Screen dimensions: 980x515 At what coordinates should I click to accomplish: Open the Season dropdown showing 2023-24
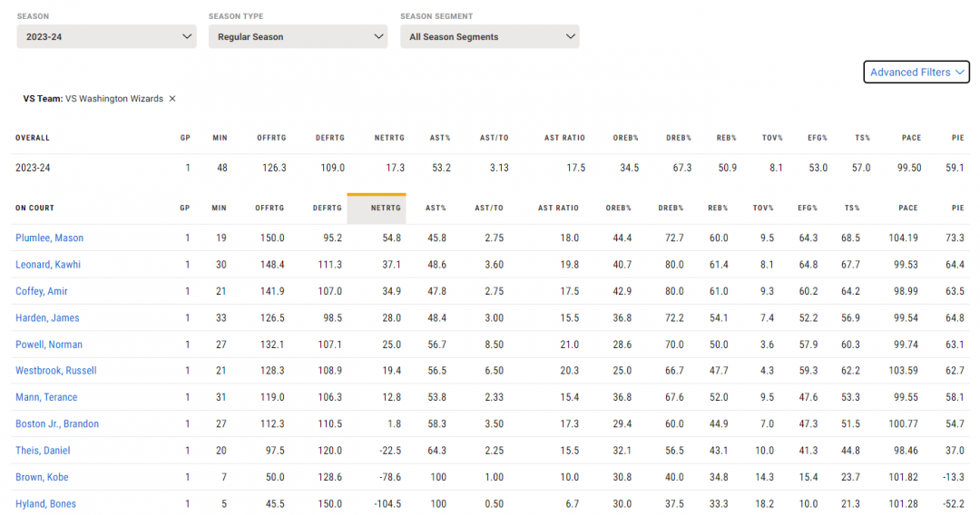pos(106,37)
